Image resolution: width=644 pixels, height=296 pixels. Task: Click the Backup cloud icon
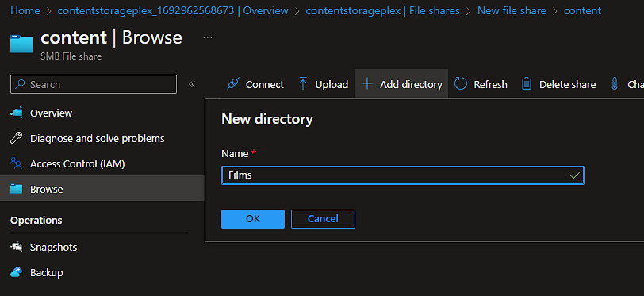click(x=17, y=272)
